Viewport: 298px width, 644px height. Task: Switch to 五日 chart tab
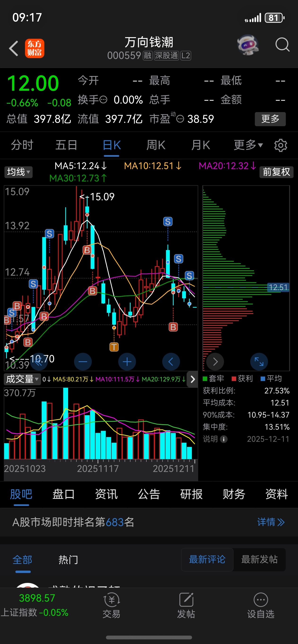pyautogui.click(x=66, y=145)
